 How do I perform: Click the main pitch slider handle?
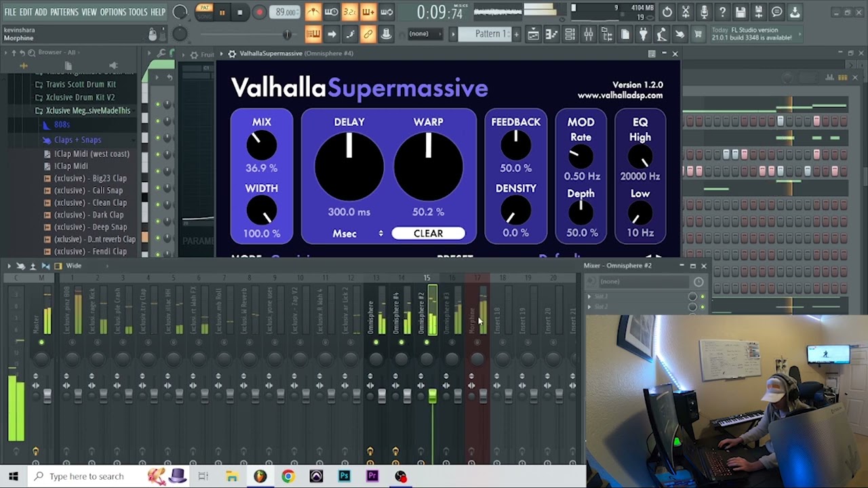click(287, 34)
